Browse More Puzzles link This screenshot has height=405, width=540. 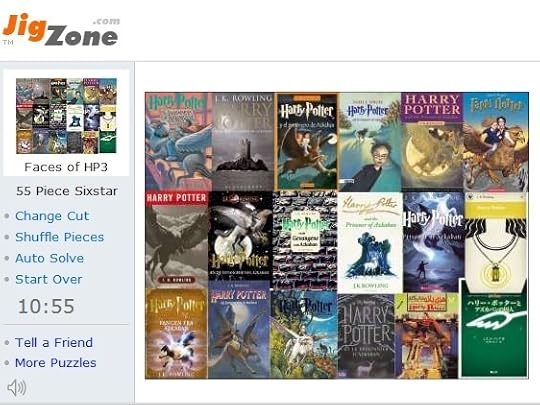point(56,363)
